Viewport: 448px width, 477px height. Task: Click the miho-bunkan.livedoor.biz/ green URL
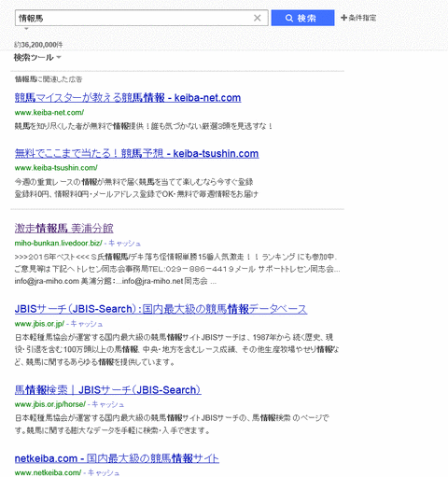coord(58,243)
